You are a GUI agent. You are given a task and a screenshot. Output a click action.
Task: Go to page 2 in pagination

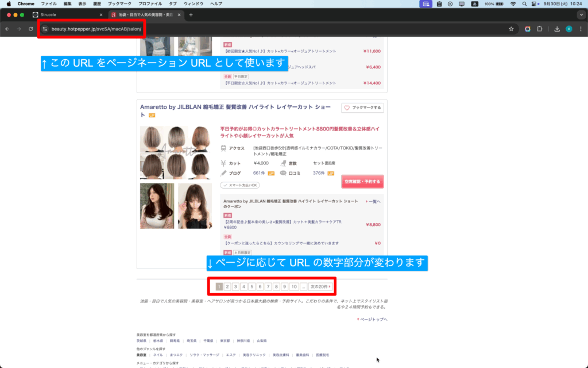point(227,286)
